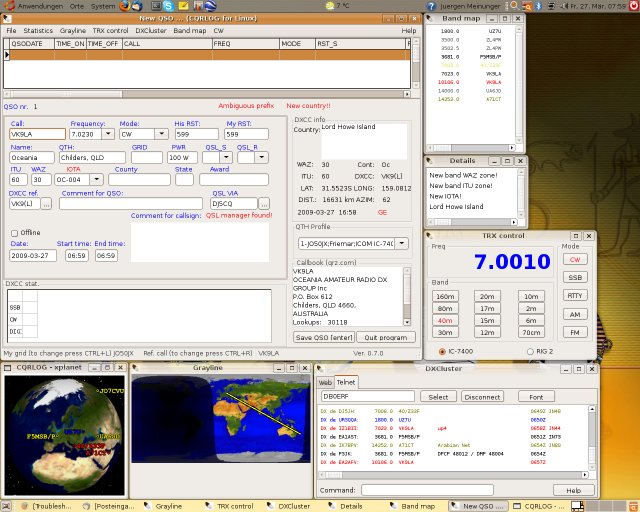Toggle AM mode in TRX control
The height and width of the screenshot is (512, 640).
click(575, 314)
